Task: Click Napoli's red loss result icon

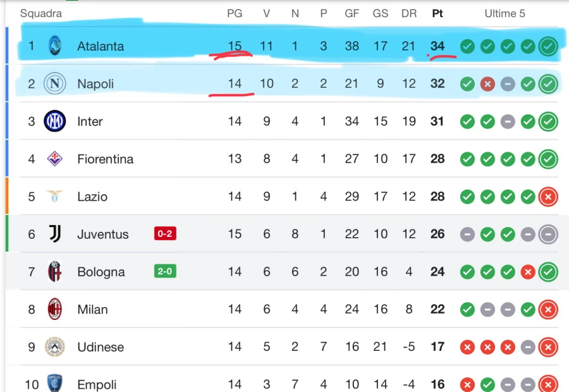Action: [x=487, y=84]
